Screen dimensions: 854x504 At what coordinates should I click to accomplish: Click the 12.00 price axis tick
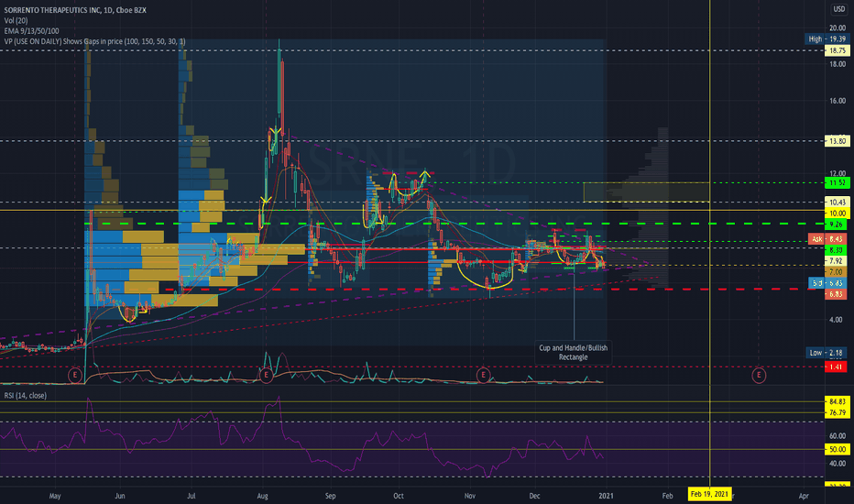point(838,173)
